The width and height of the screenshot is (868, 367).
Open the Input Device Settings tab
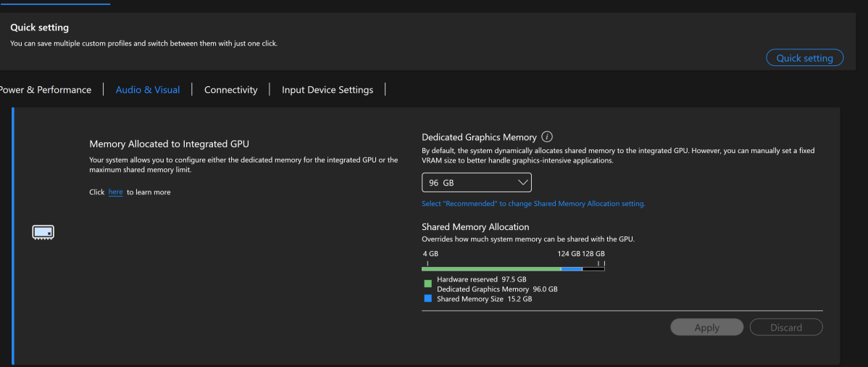coord(327,90)
